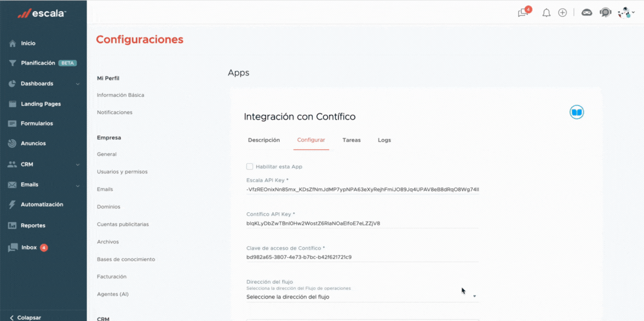Screen dimensions: 644x321
Task: Open Usuarios y permisos settings link
Action: click(122, 172)
